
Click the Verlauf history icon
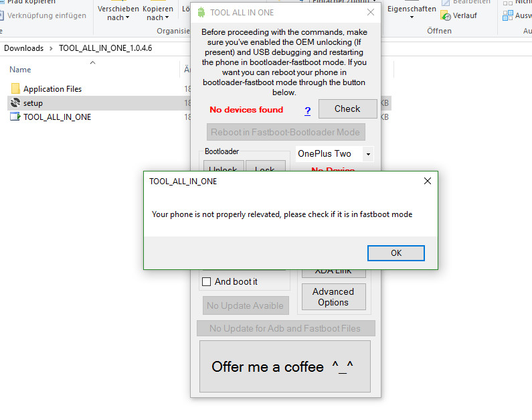(x=446, y=15)
